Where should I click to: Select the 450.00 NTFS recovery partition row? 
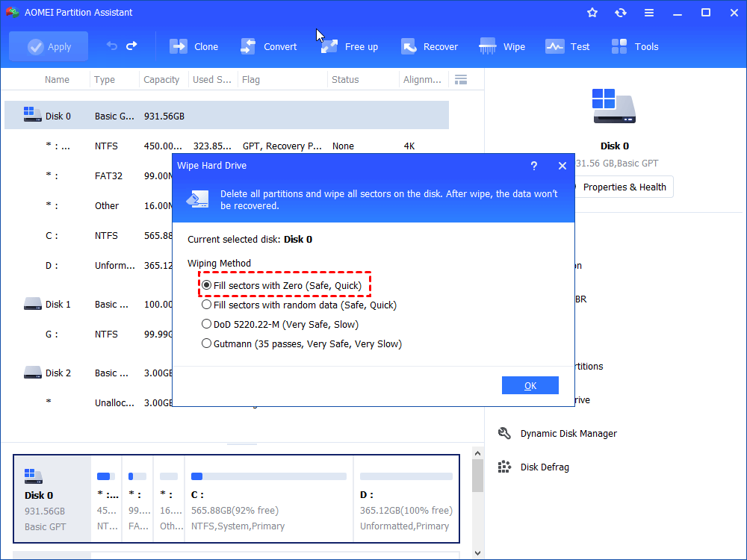(x=227, y=146)
